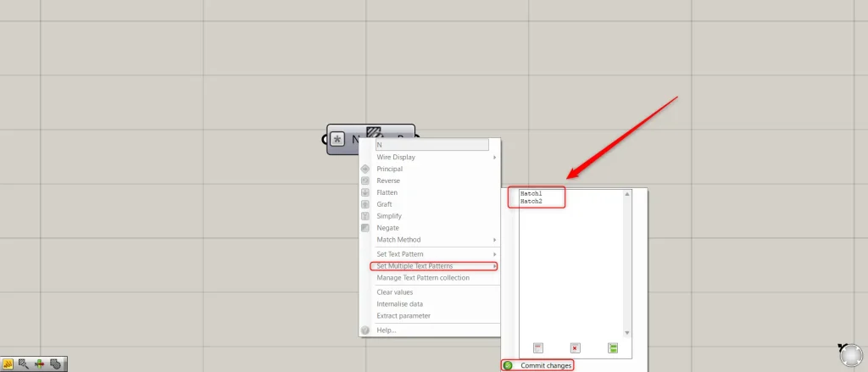Select Manage Text Pattern collection
The height and width of the screenshot is (372, 868).
click(x=423, y=278)
